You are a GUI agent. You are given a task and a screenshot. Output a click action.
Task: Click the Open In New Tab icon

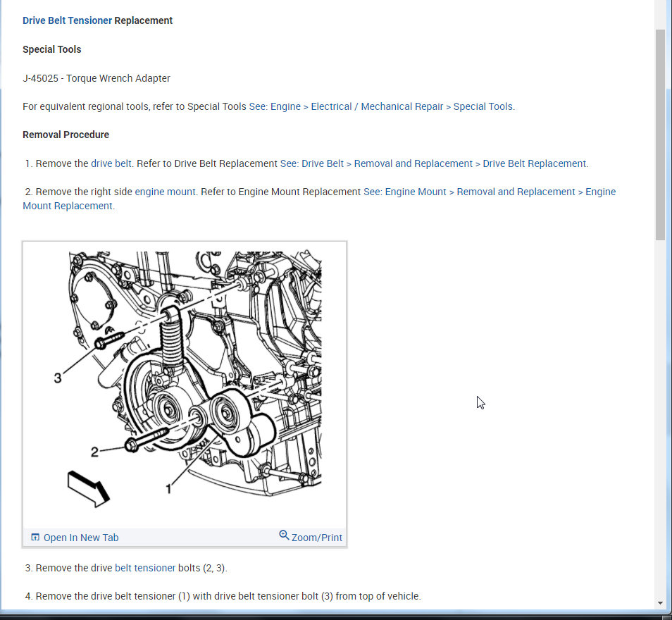[x=35, y=538]
